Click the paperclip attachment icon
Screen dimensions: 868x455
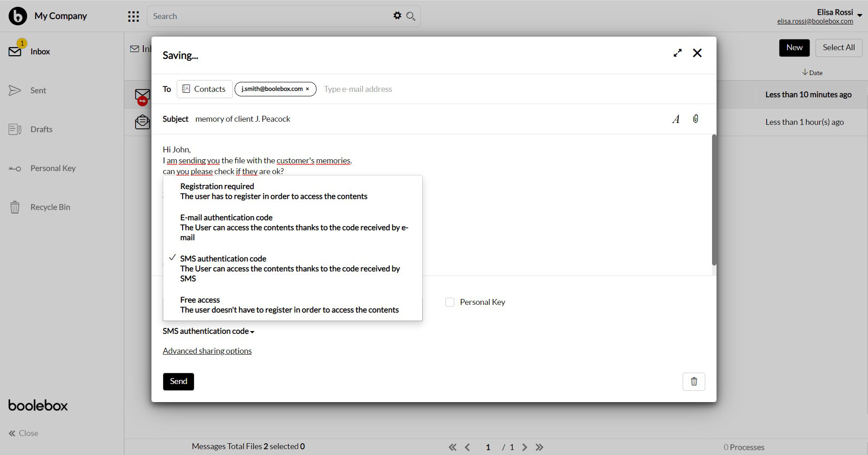695,119
